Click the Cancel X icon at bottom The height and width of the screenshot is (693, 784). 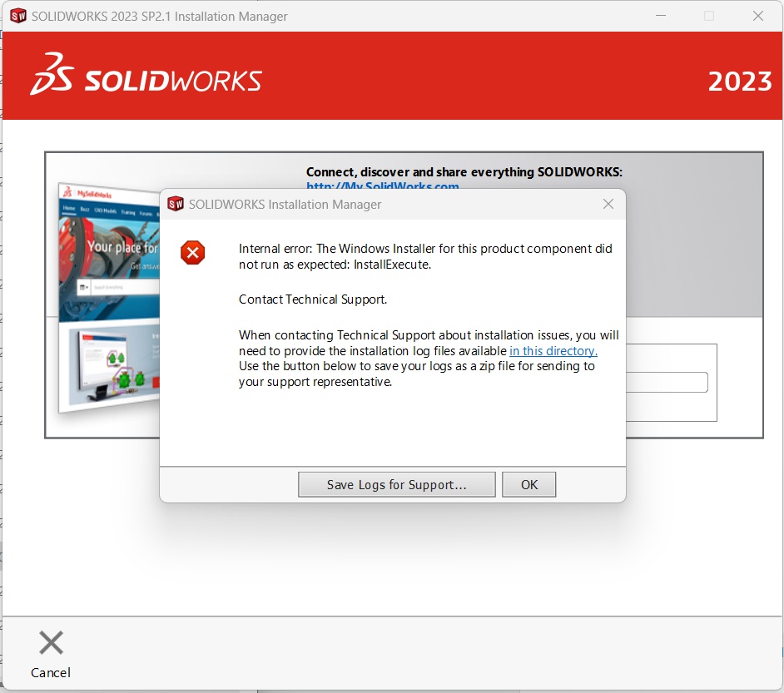tap(51, 642)
